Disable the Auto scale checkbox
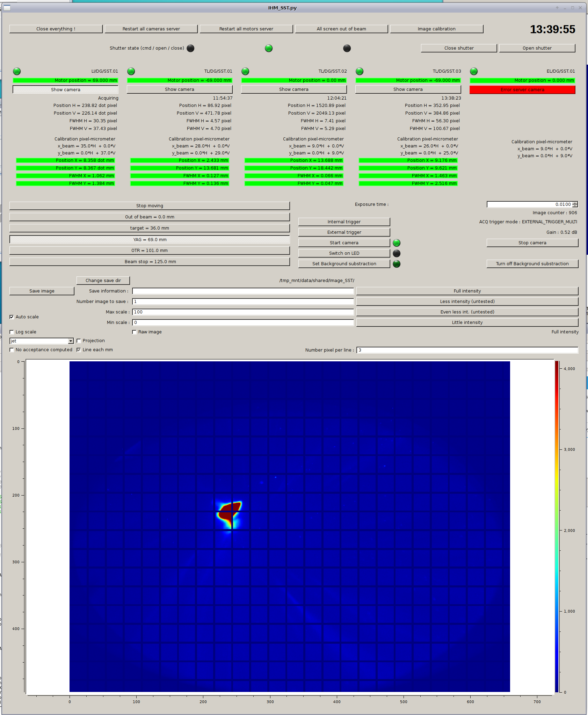 12,317
